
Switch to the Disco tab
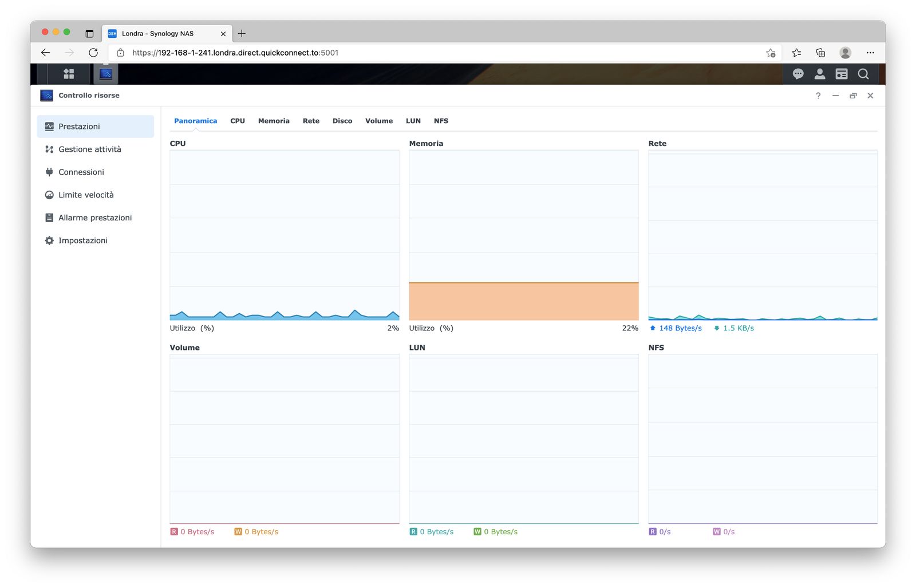coord(342,121)
